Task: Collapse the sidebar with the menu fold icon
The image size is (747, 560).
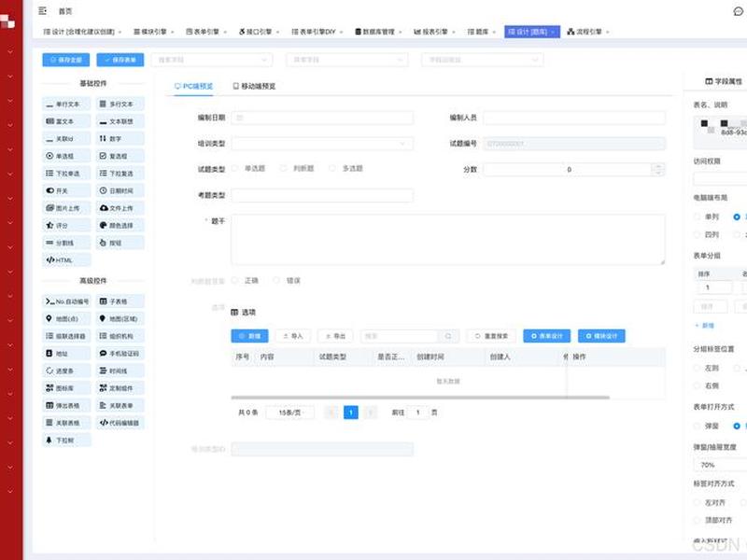Action: [42, 11]
